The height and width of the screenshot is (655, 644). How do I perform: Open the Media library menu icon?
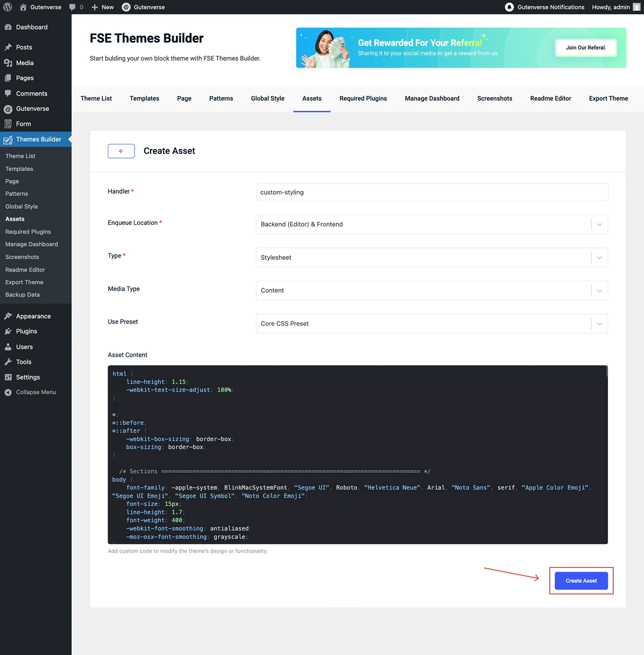[8, 63]
